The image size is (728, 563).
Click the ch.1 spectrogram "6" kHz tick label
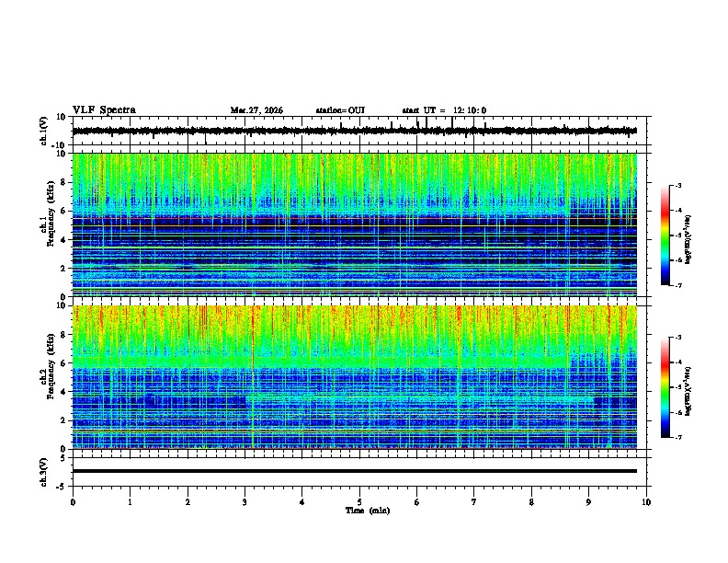tap(63, 211)
